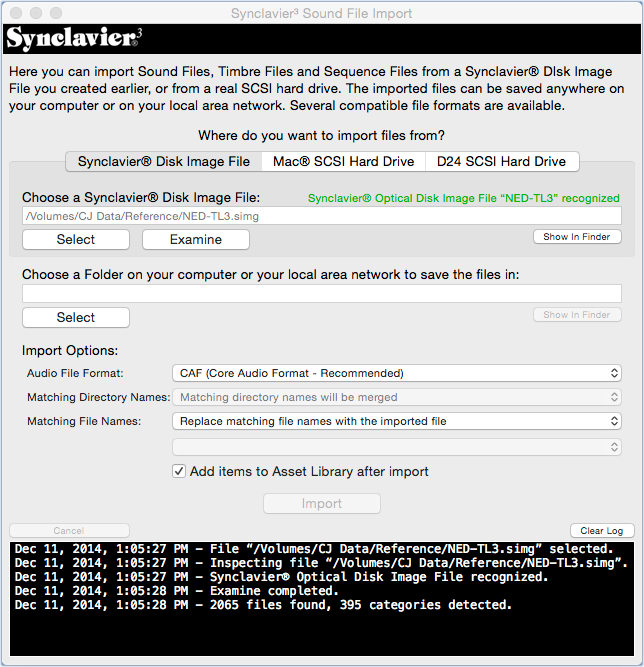Click the empty save folder path field
Screen dimensions: 644x667
click(321, 293)
